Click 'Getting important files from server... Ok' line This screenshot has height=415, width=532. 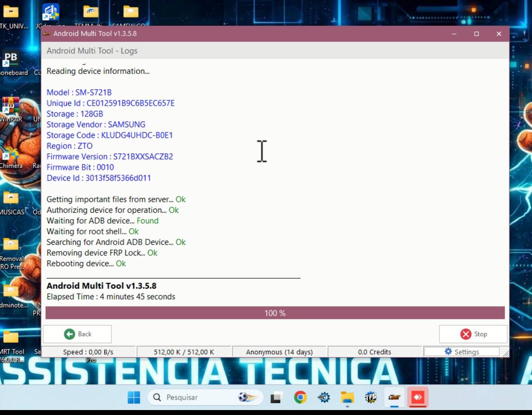[116, 199]
